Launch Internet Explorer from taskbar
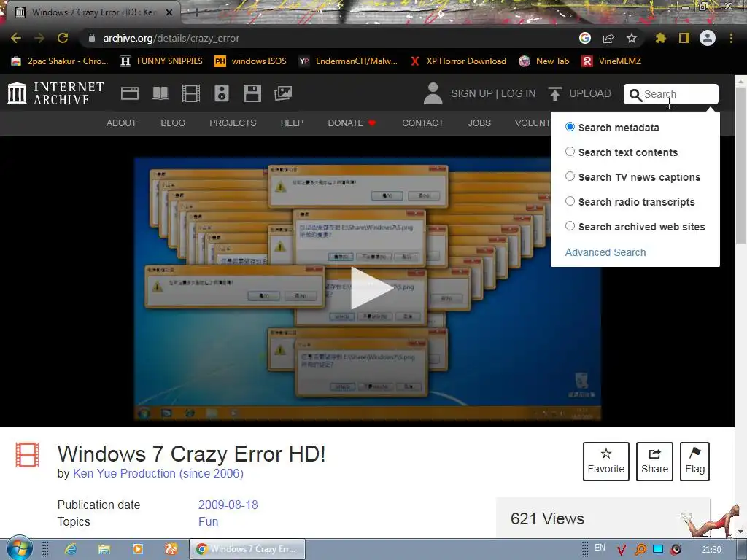Image resolution: width=747 pixels, height=560 pixels. (71, 549)
